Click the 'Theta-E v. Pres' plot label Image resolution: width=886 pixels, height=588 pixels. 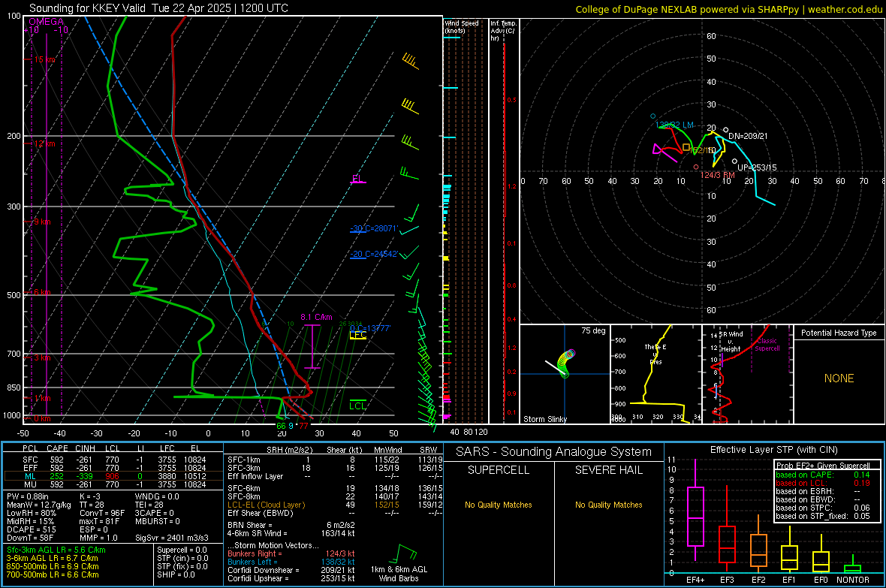(655, 354)
